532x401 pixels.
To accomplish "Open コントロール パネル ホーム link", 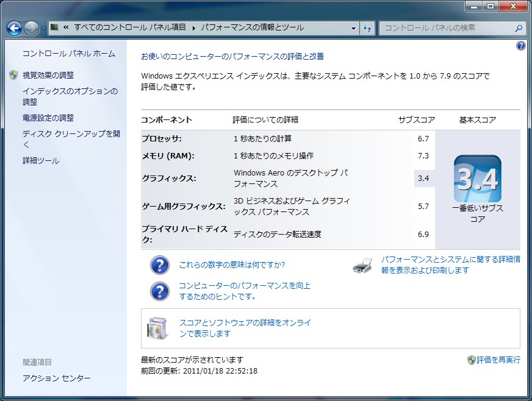I will pos(69,54).
